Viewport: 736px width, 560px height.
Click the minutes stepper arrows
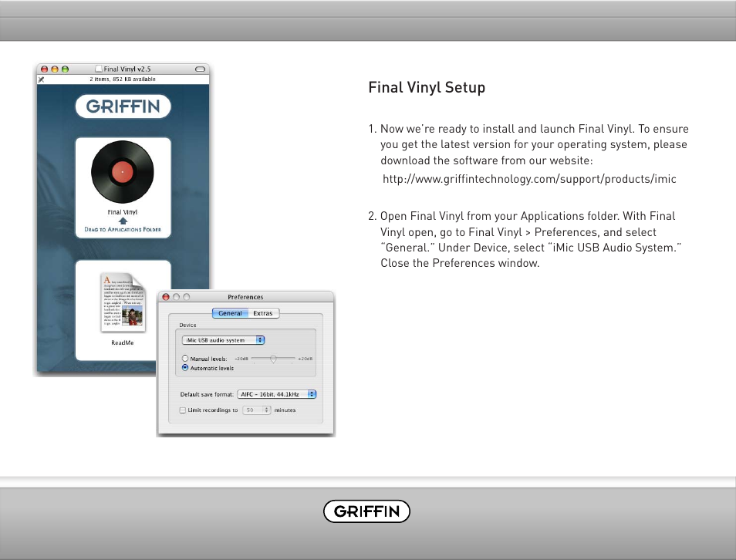click(267, 410)
